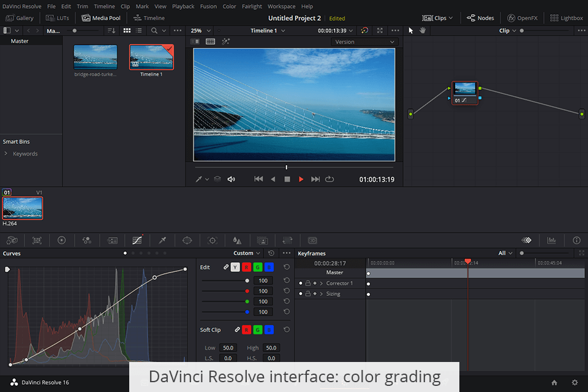Open the Sizing palette icon
This screenshot has height=392, width=588.
288,241
